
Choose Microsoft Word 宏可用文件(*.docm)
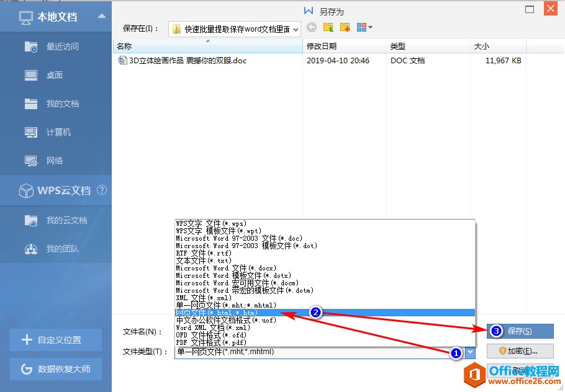325,283
